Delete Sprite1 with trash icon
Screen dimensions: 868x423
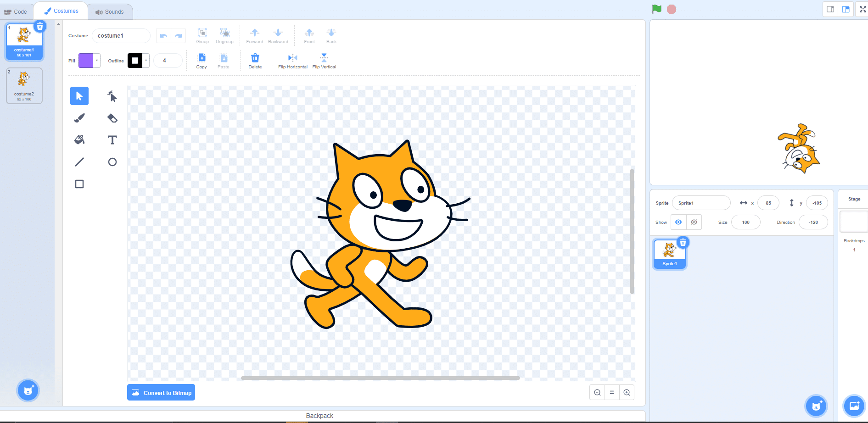point(683,242)
